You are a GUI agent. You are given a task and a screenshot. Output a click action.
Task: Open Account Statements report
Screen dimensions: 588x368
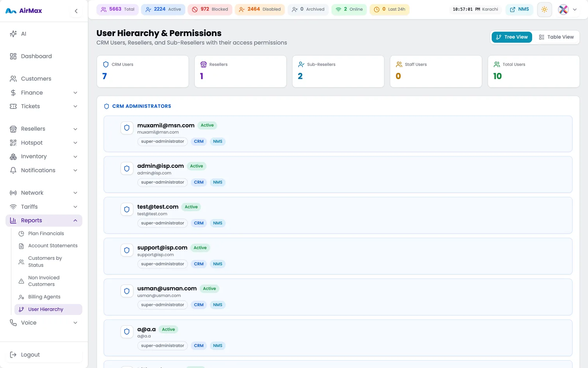(48, 246)
